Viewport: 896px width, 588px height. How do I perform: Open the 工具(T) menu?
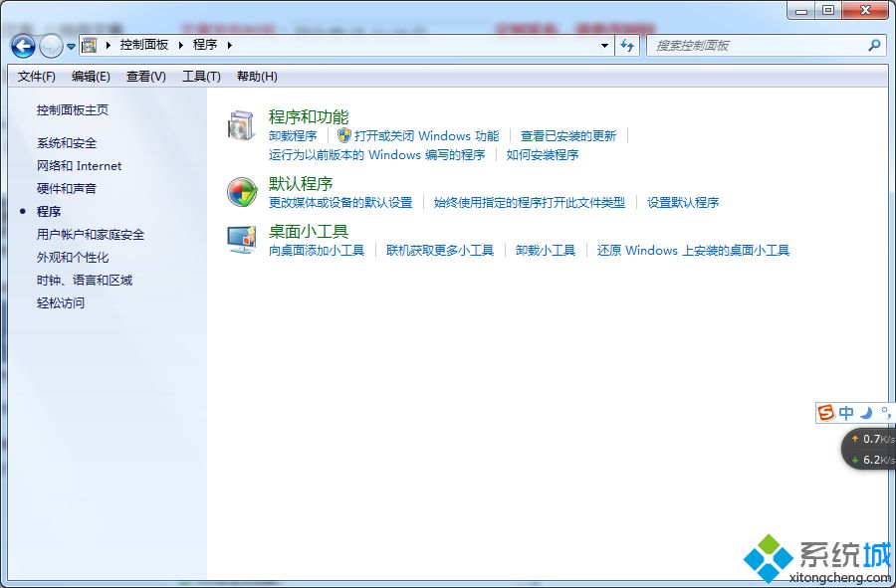[201, 77]
